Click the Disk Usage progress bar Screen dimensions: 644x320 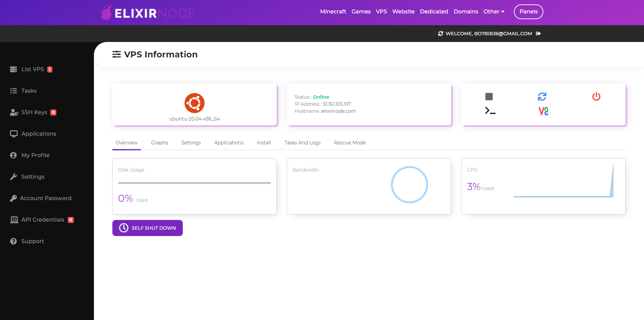point(194,183)
